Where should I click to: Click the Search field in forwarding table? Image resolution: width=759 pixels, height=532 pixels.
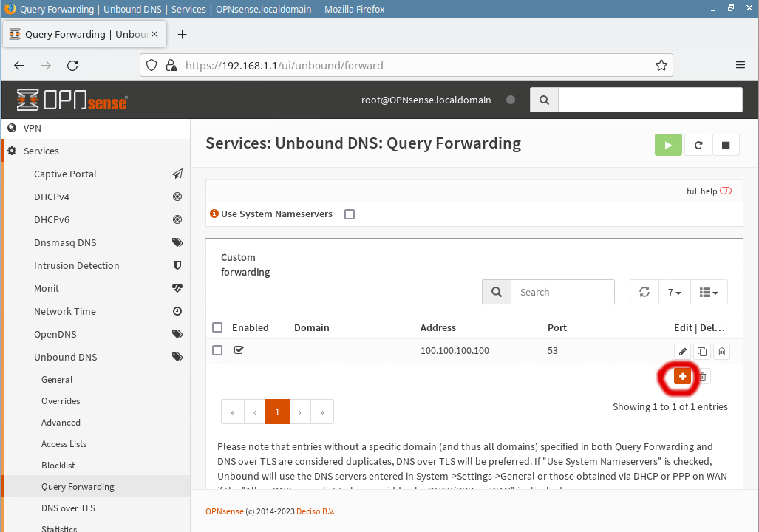click(562, 293)
